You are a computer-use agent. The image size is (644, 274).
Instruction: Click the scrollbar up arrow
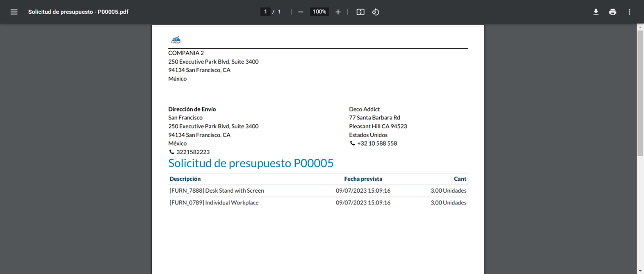pos(640,27)
